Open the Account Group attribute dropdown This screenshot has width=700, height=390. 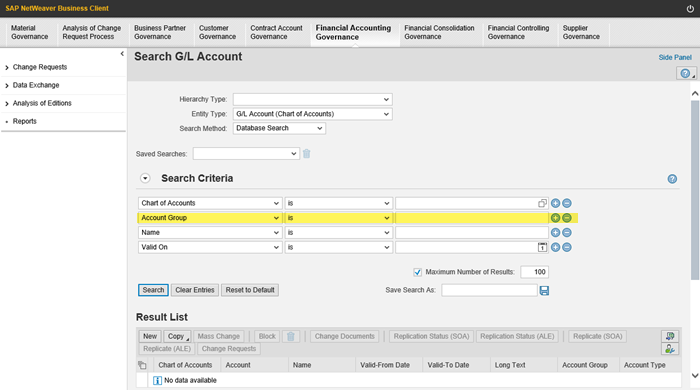tap(276, 218)
